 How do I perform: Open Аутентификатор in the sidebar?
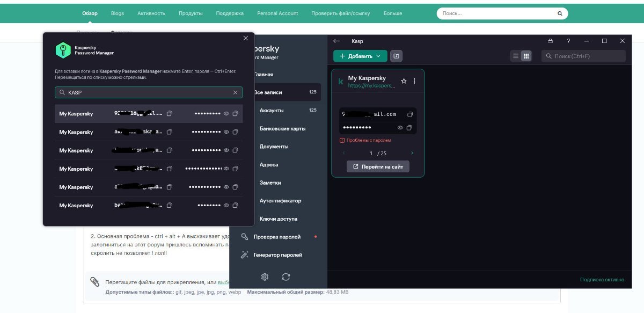[280, 201]
